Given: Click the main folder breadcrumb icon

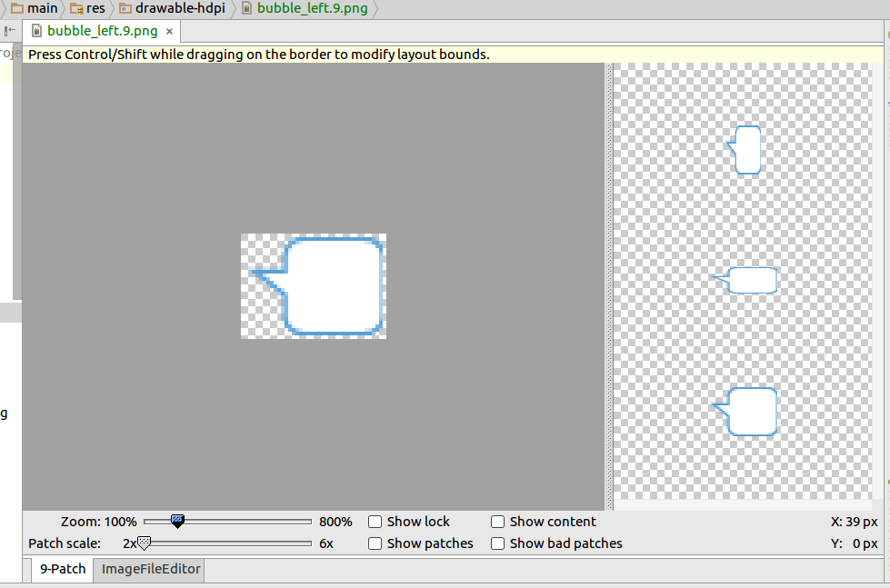Looking at the screenshot, I should pyautogui.click(x=17, y=8).
